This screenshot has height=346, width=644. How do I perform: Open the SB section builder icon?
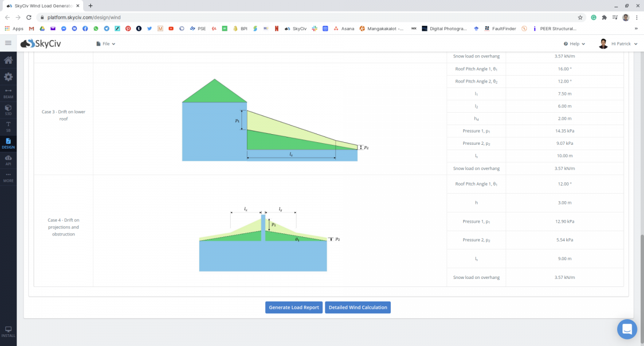tap(8, 127)
